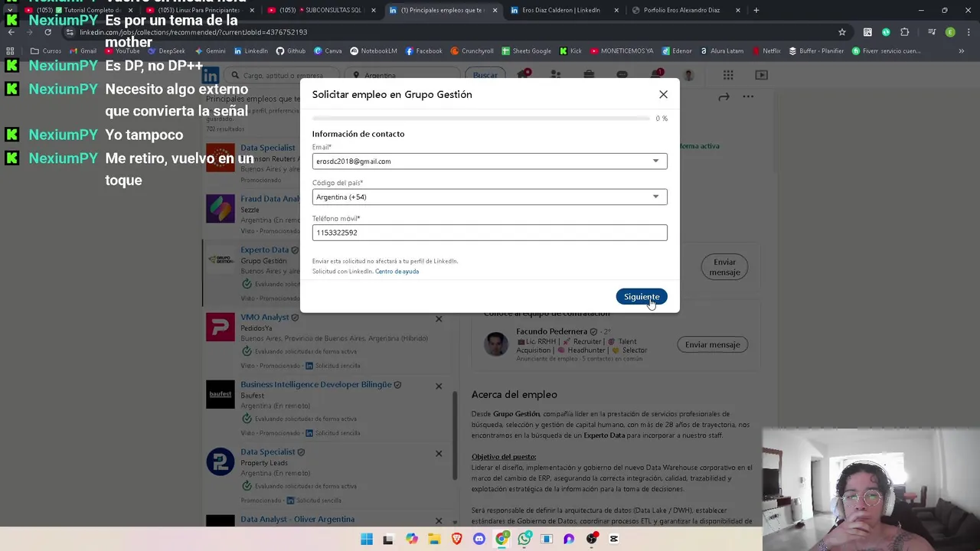Open the LinkedIn notifications bell icon
980x551 pixels.
(x=656, y=74)
